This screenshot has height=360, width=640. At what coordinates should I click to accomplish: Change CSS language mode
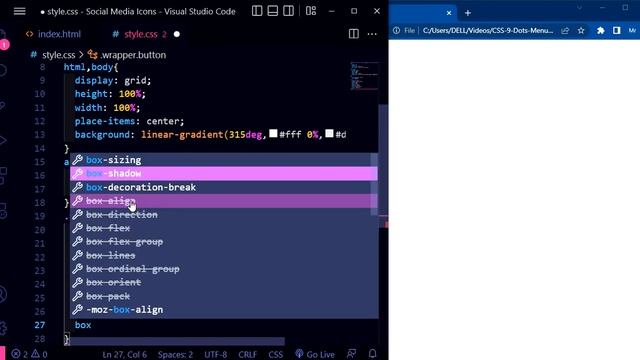click(276, 354)
